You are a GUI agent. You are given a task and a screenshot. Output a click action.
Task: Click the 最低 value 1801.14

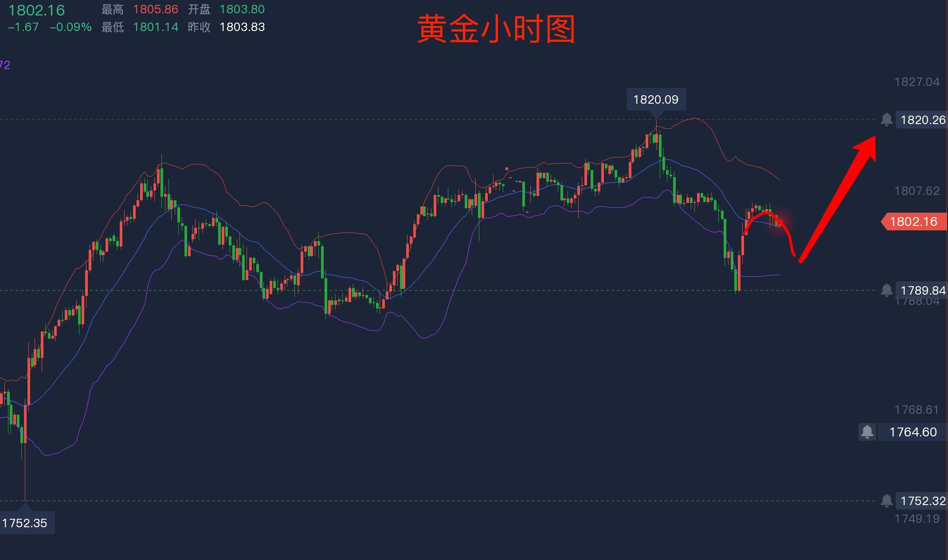pos(156,27)
